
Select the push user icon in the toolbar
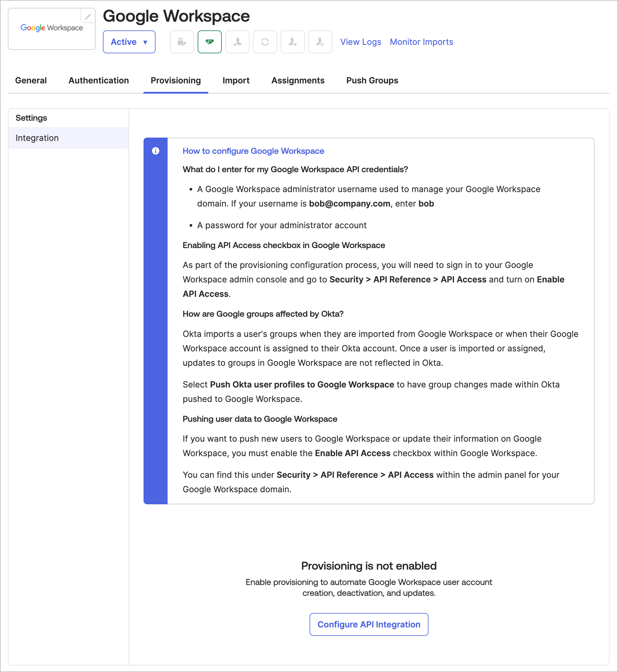(292, 42)
